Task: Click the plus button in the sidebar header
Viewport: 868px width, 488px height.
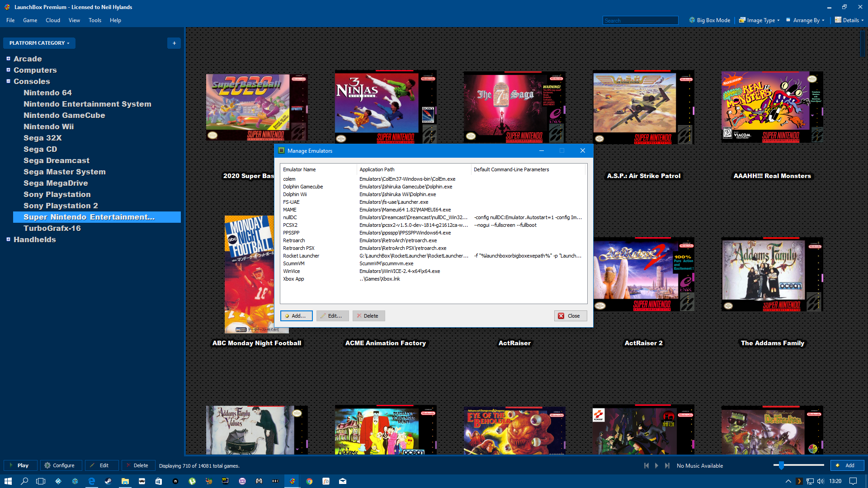Action: (174, 43)
